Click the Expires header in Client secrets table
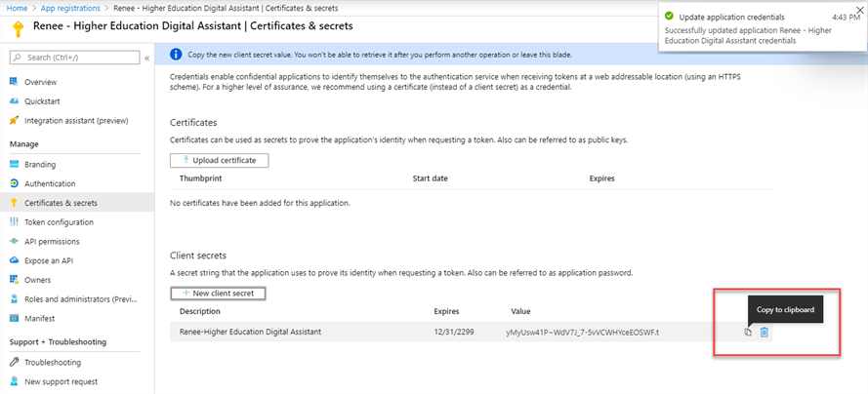 pos(446,312)
